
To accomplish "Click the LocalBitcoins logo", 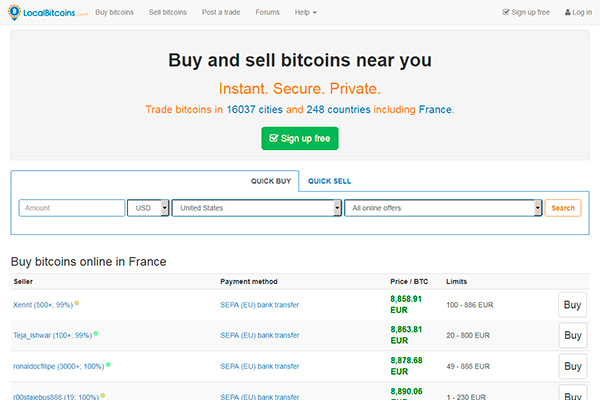I will [48, 12].
